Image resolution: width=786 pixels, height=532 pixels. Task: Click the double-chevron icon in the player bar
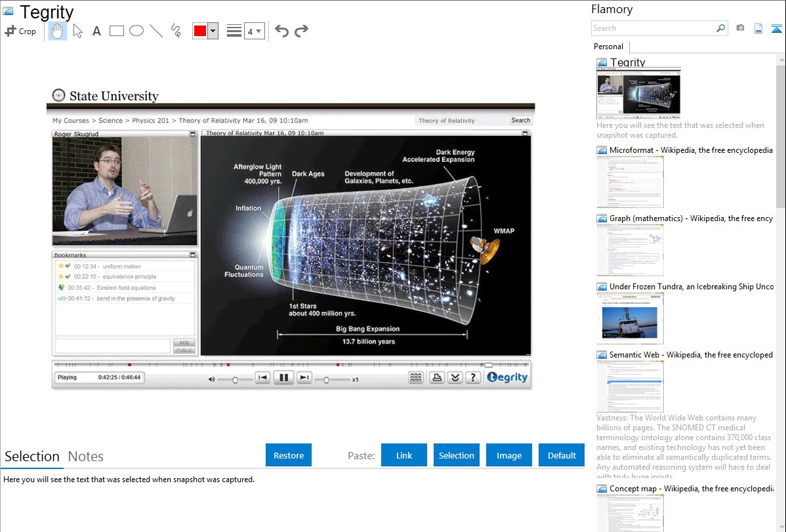point(455,378)
